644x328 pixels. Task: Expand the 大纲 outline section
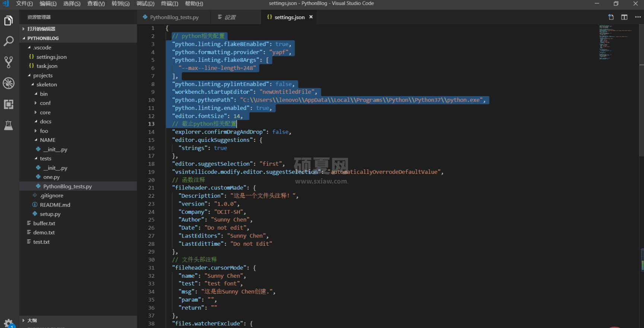pos(78,320)
